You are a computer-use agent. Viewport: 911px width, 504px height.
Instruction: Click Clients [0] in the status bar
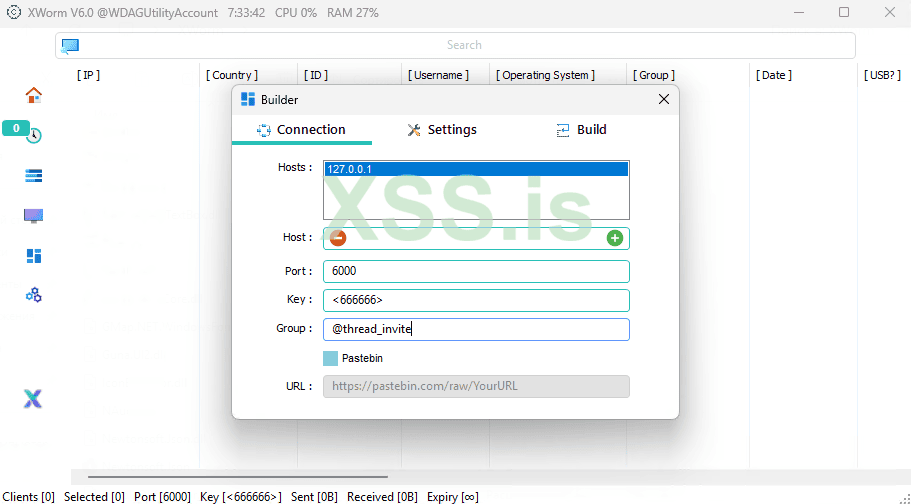[x=28, y=497]
